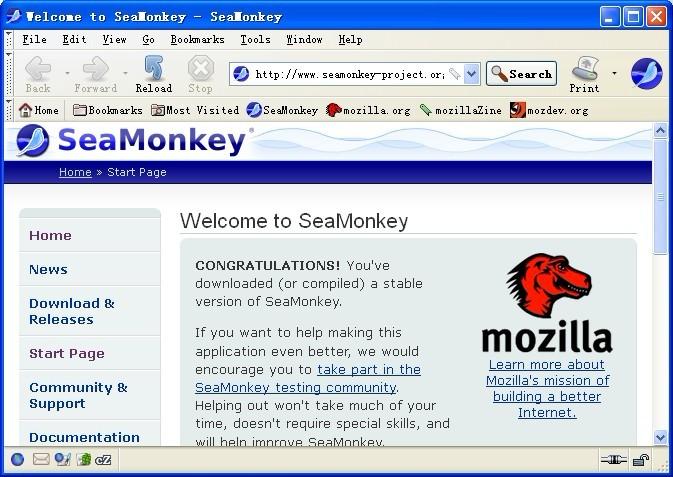
Task: Follow the Home breadcrumb link
Action: [x=75, y=172]
